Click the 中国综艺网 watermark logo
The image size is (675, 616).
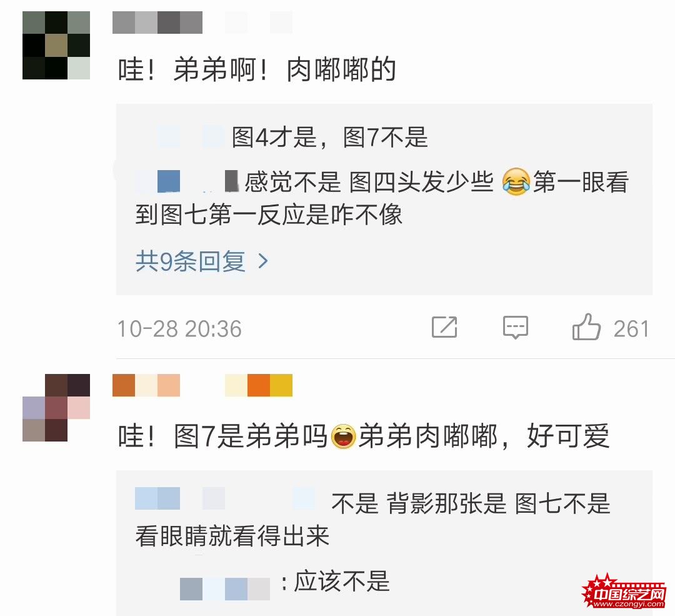coord(623,592)
